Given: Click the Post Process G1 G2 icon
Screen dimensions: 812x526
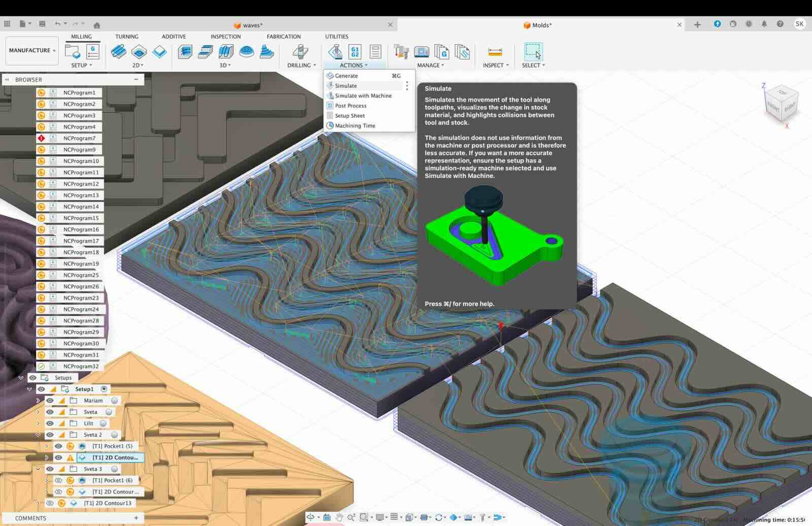Looking at the screenshot, I should (355, 52).
